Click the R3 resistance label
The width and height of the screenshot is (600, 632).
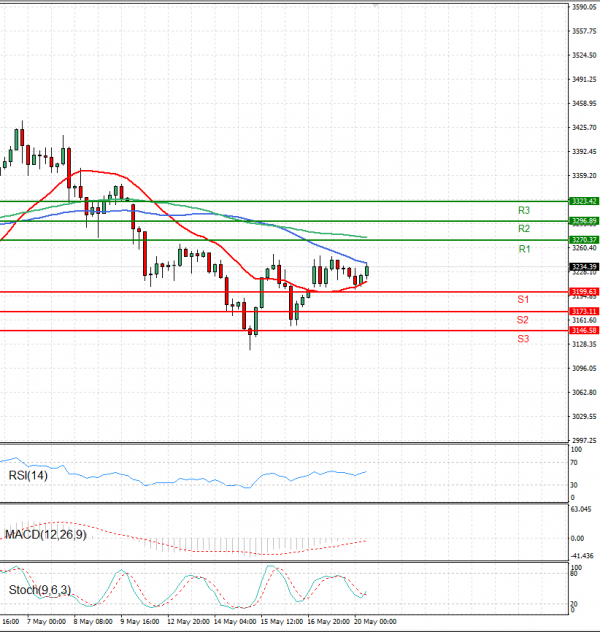point(523,210)
